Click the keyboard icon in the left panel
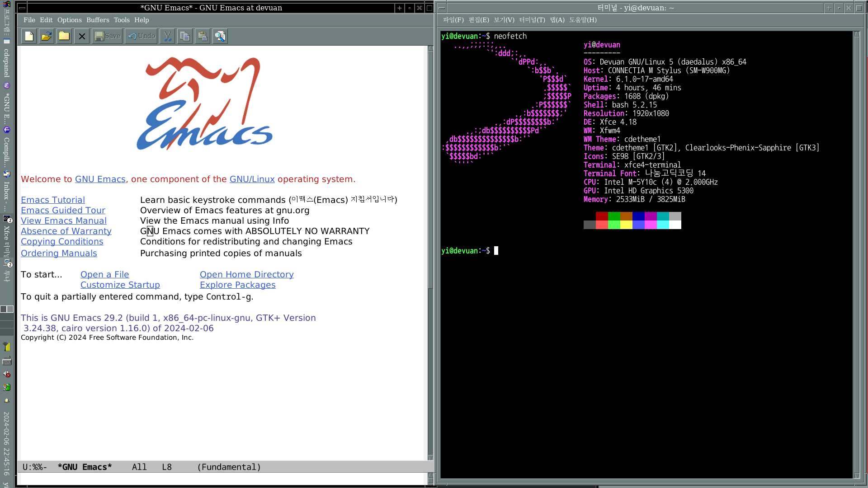This screenshot has height=488, width=868. tap(6, 361)
